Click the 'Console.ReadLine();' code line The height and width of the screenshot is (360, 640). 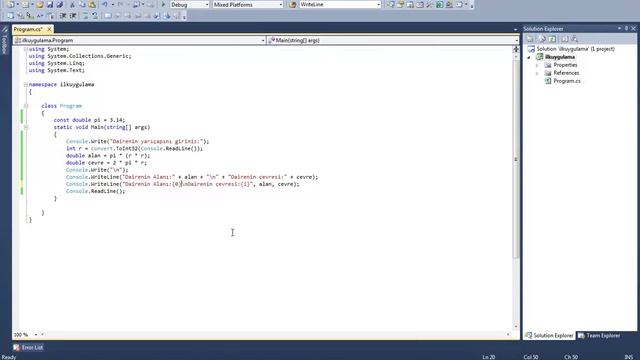click(96, 191)
